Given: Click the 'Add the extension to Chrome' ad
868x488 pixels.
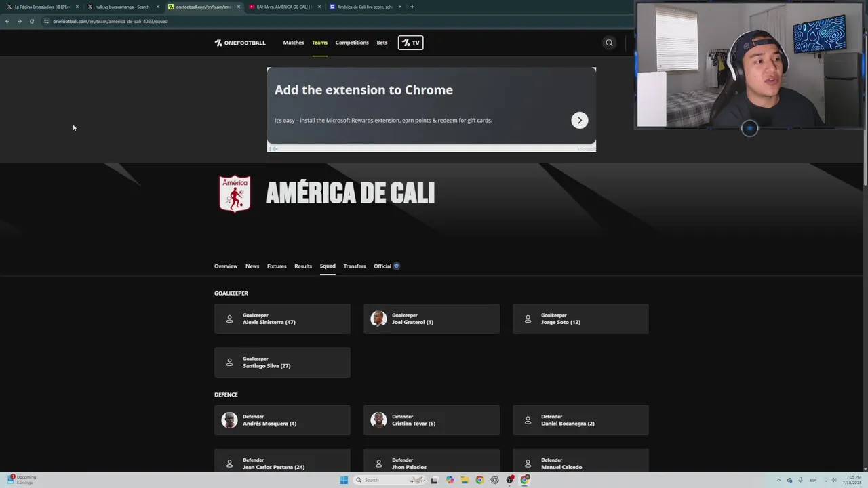Looking at the screenshot, I should [431, 109].
